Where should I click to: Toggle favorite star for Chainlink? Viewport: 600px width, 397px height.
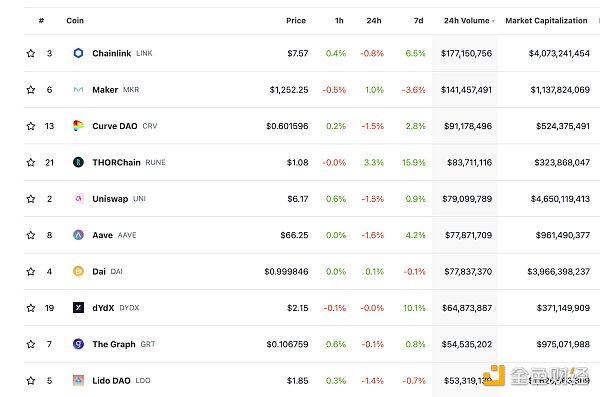pos(31,53)
